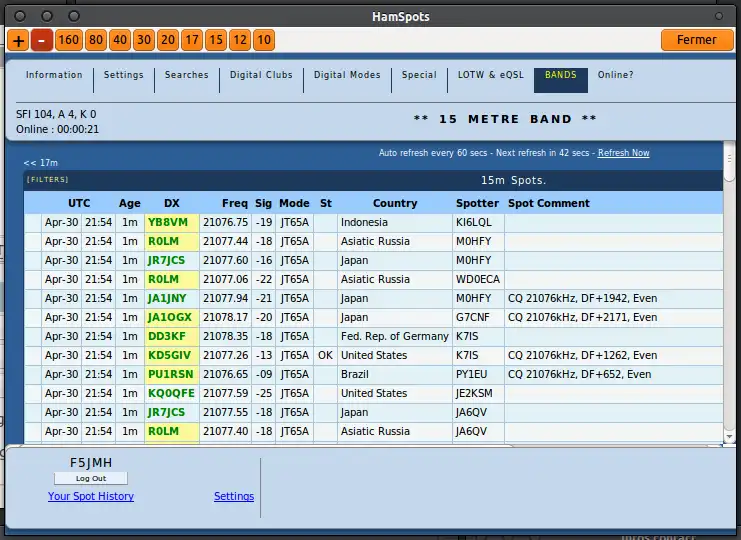The width and height of the screenshot is (741, 540).
Task: Click the 'Indonesia' country cell
Action: pos(395,223)
